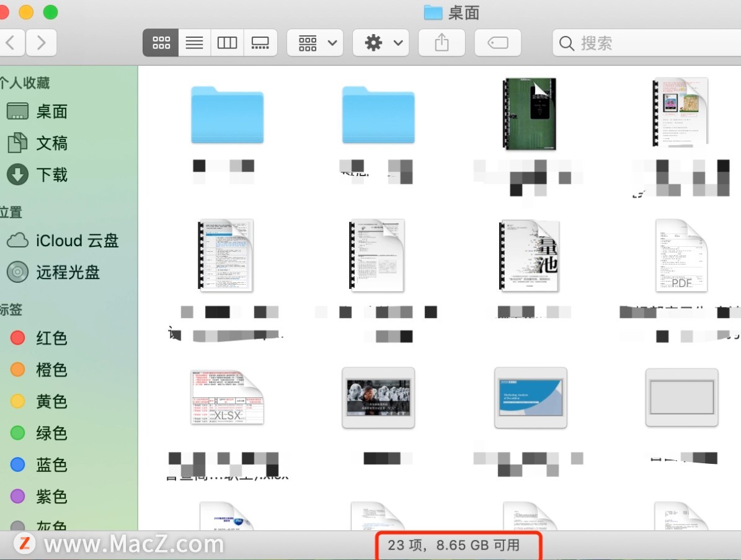Go back with the left arrow
Screen dimensions: 741x560
pos(11,43)
